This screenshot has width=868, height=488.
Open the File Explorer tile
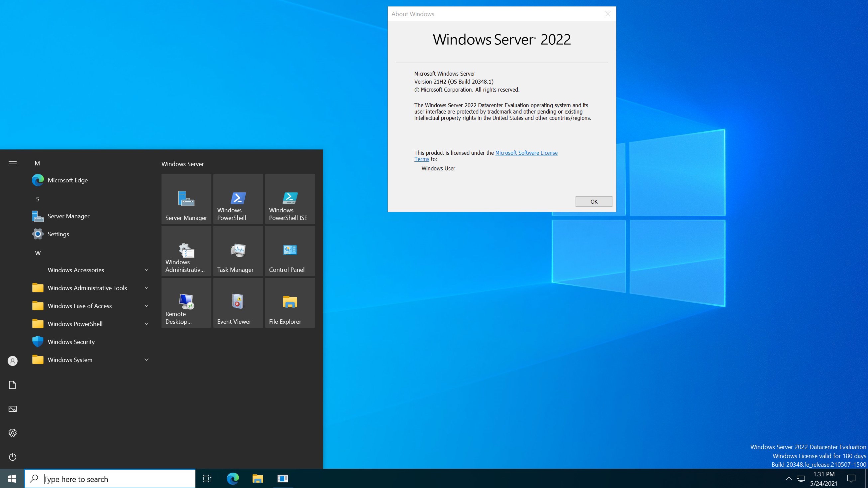(290, 303)
